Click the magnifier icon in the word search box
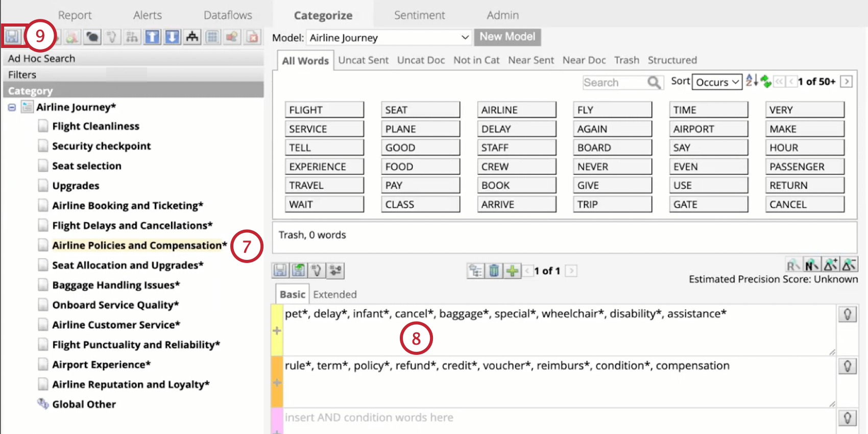 point(654,82)
